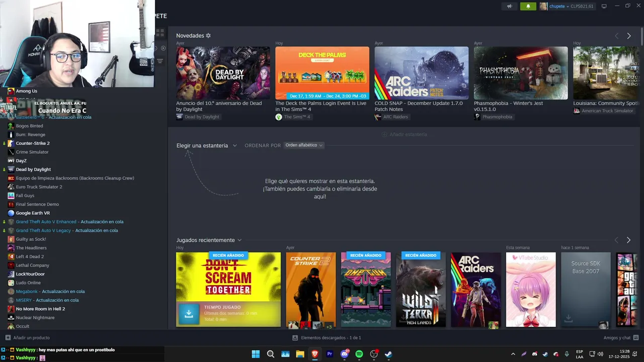This screenshot has width=644, height=362.
Task: Open the Orden alfabético sort dropdown
Action: tap(304, 145)
